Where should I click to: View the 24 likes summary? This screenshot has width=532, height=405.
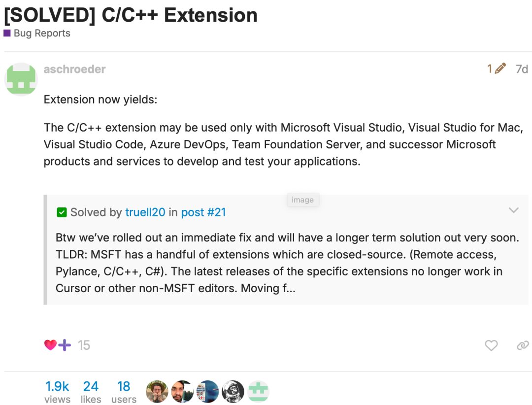(x=91, y=392)
